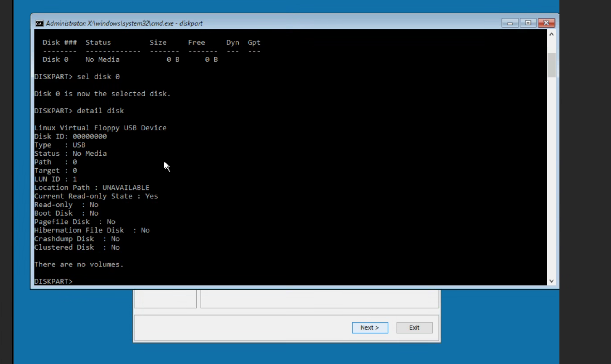Click the Next > button on the setup dialog
The height and width of the screenshot is (364, 611).
pyautogui.click(x=370, y=328)
